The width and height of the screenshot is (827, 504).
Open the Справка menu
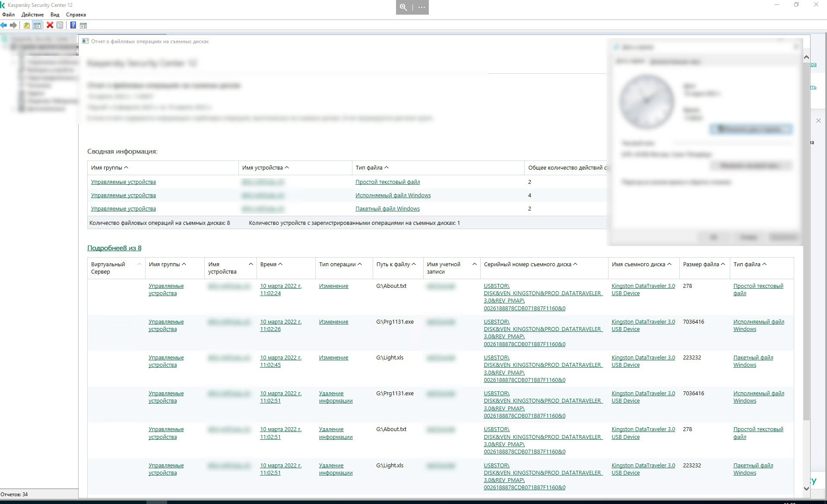click(x=76, y=15)
